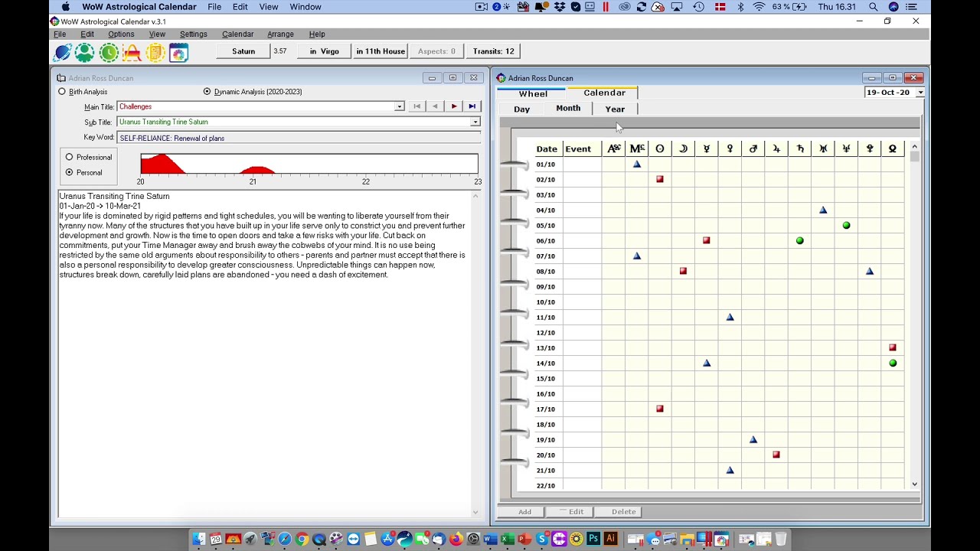Open the Window menu in the macOS menu bar

tap(305, 7)
